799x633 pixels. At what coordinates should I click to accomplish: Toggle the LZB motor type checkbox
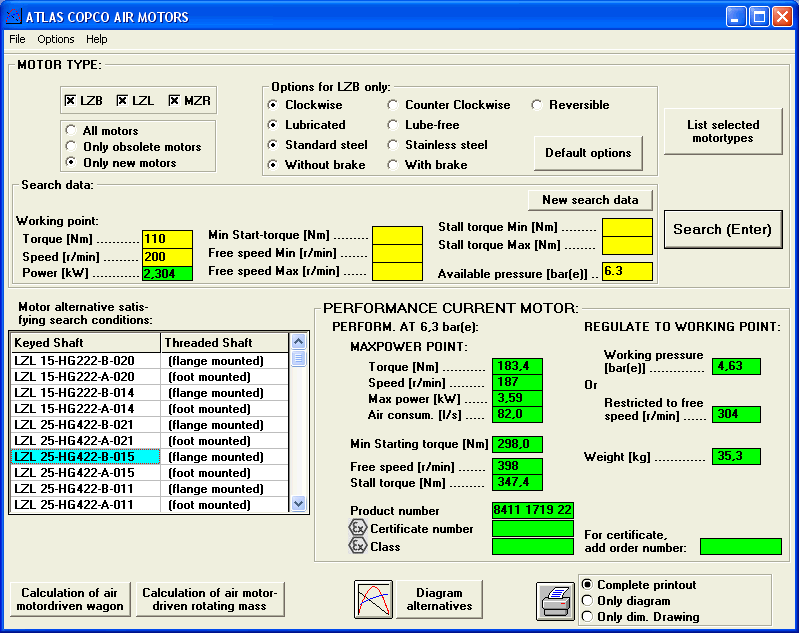(70, 101)
